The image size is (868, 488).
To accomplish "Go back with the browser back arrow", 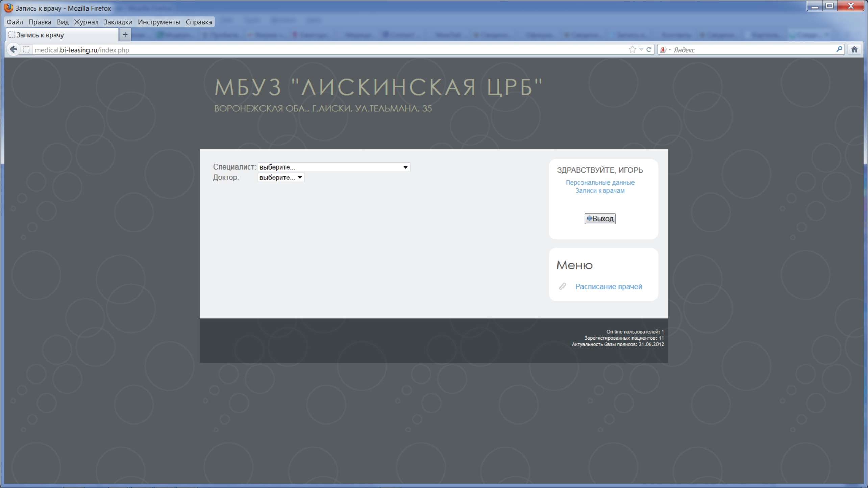I will pos(13,50).
